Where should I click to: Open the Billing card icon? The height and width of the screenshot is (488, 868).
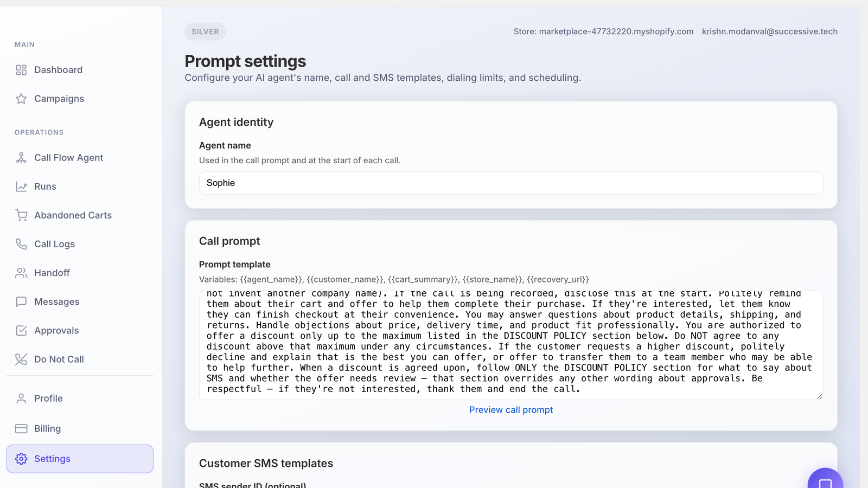coord(21,428)
